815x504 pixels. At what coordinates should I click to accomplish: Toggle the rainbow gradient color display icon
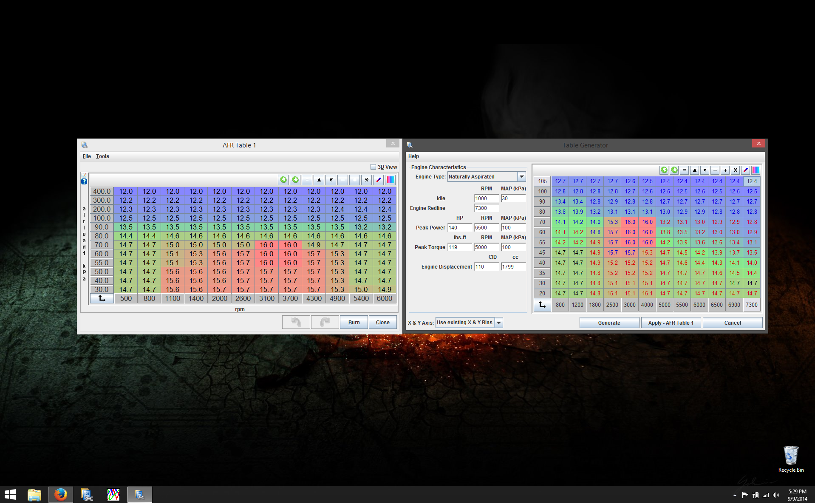click(x=391, y=180)
